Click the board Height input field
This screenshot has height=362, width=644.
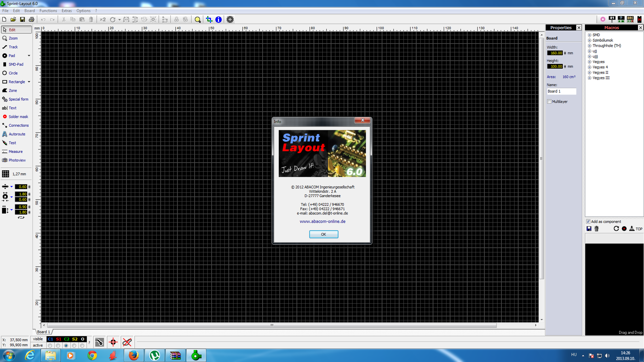(x=555, y=66)
